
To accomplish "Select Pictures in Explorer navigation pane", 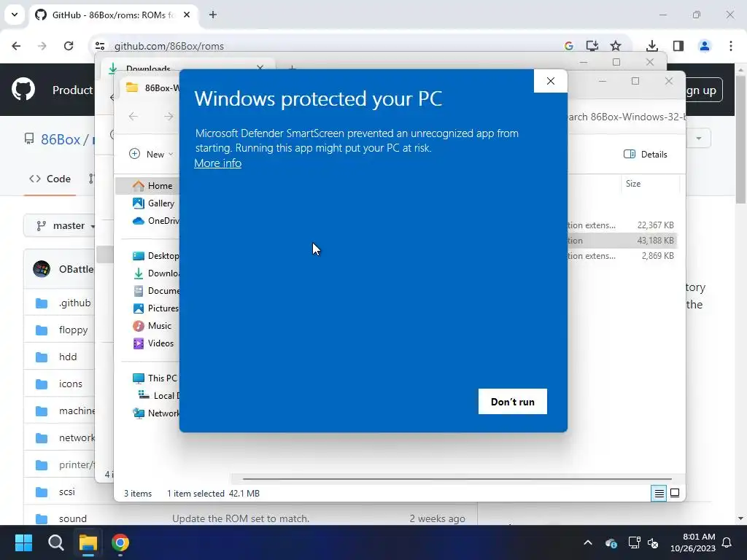I will coord(156,308).
